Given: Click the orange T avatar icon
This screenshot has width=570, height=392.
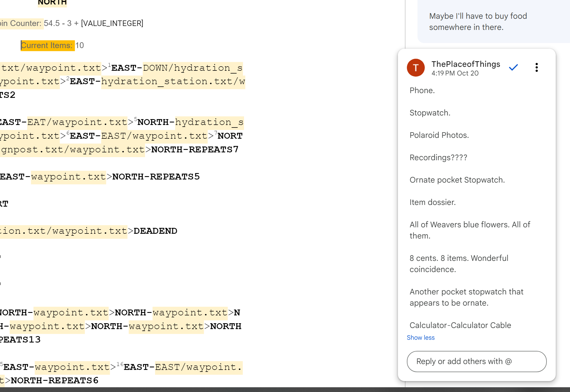Looking at the screenshot, I should tap(416, 68).
